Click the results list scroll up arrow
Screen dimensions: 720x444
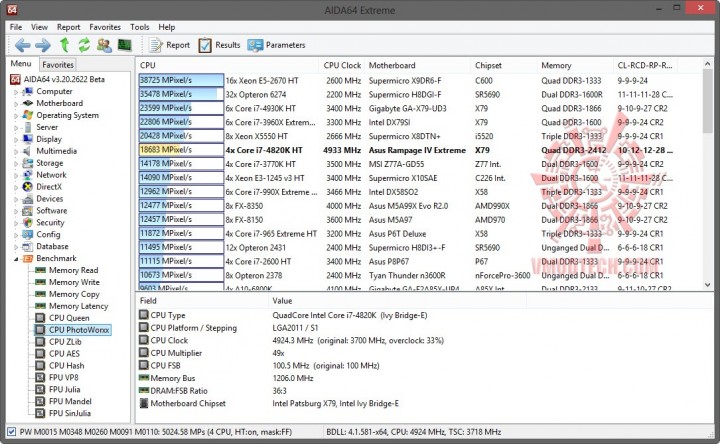click(707, 65)
